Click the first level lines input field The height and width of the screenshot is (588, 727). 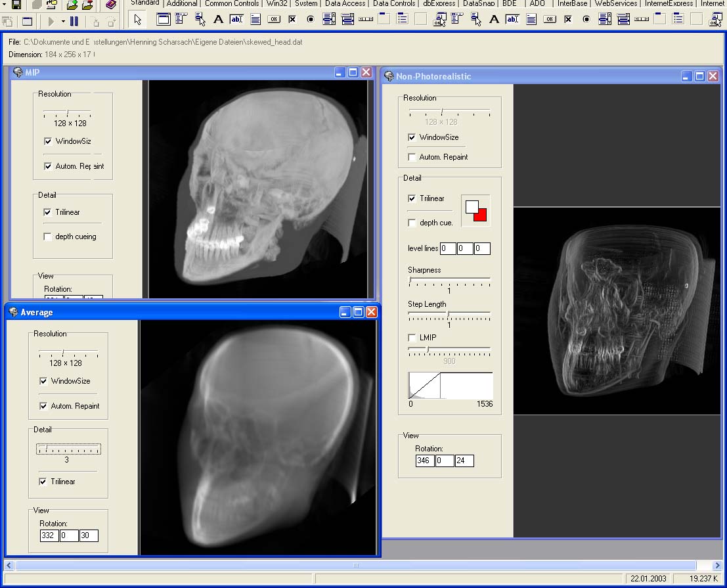(448, 248)
